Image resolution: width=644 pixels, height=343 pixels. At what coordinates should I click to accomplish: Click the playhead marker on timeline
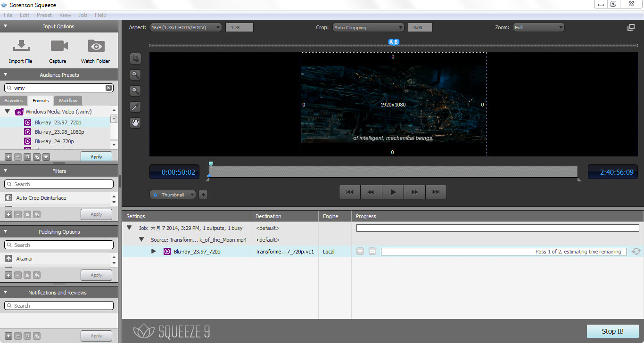coord(211,163)
